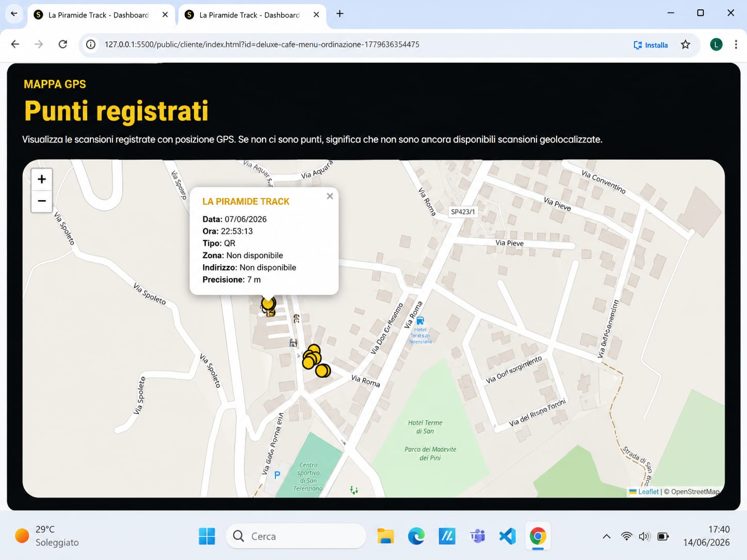Image resolution: width=747 pixels, height=560 pixels.
Task: Click the yellow marker under the popup
Action: (268, 303)
